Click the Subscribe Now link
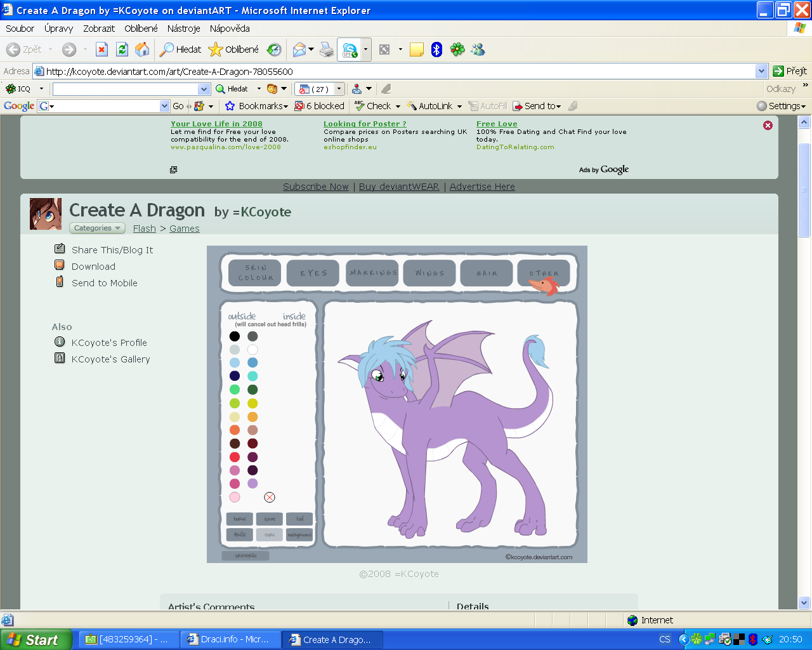The image size is (812, 650). (316, 187)
